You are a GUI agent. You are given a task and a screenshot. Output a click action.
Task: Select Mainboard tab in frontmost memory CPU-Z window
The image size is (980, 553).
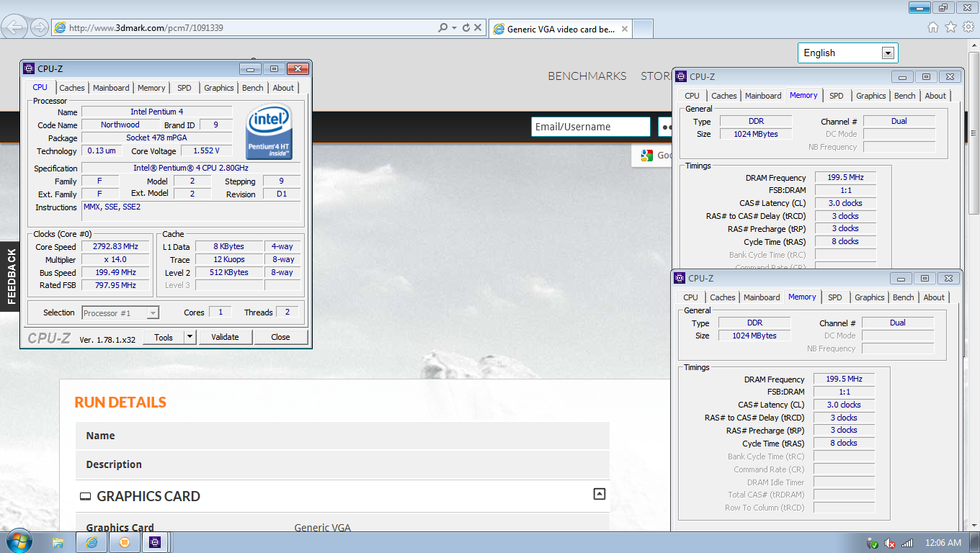(762, 297)
